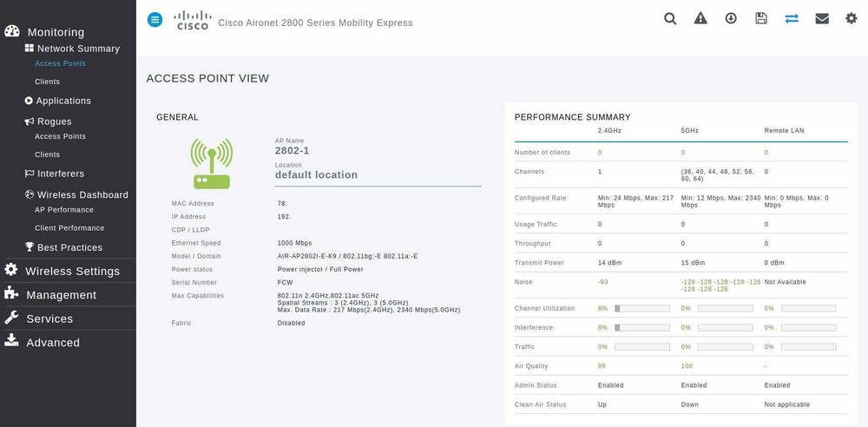
Task: Open the gear settings icon
Action: click(852, 18)
